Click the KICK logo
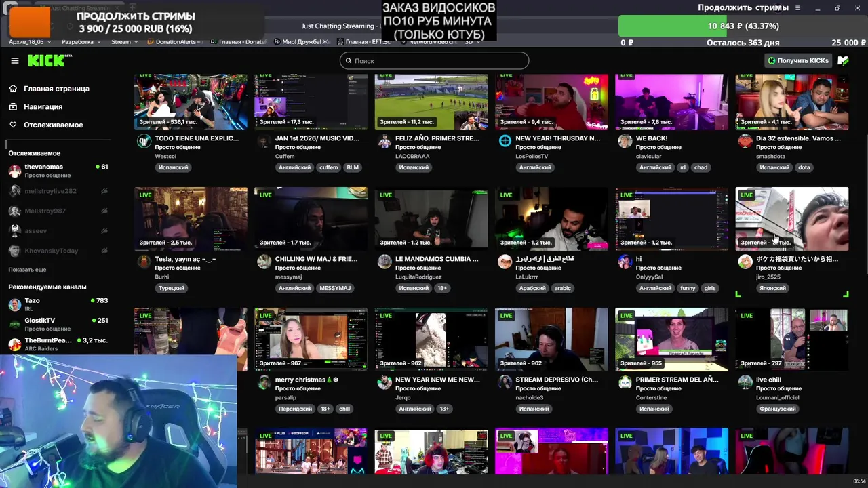 (x=50, y=61)
